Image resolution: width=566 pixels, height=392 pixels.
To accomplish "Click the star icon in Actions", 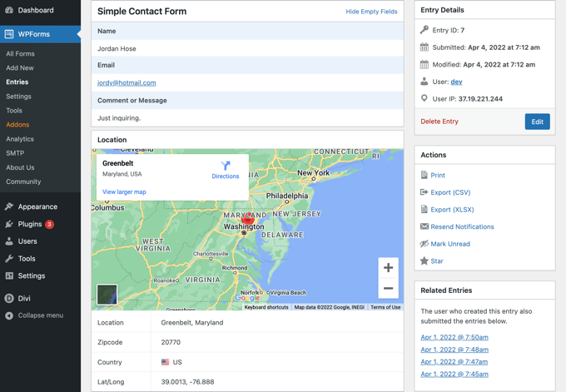I will (x=424, y=261).
